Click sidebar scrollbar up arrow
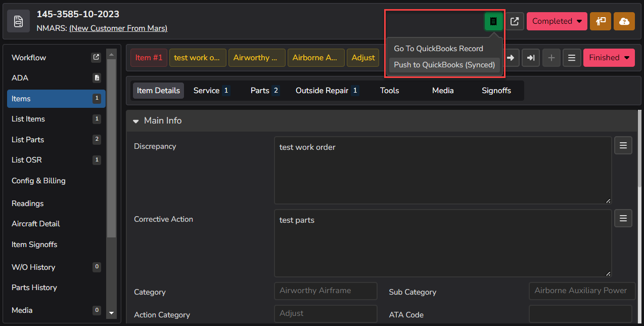644x326 pixels. click(112, 53)
